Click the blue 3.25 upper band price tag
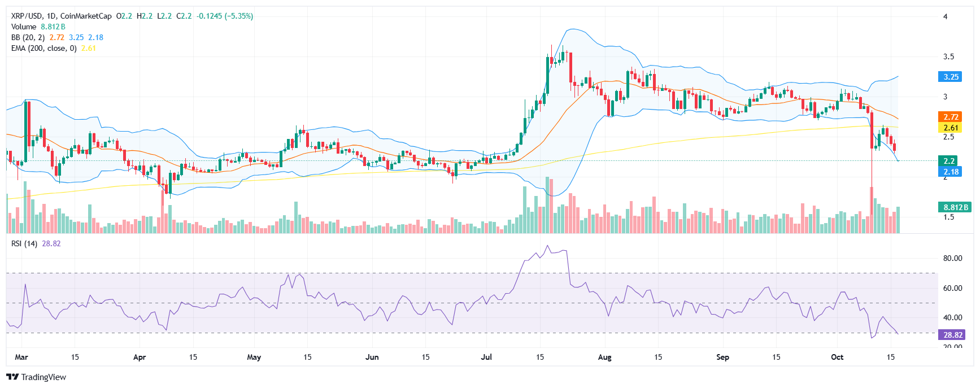 pyautogui.click(x=951, y=77)
